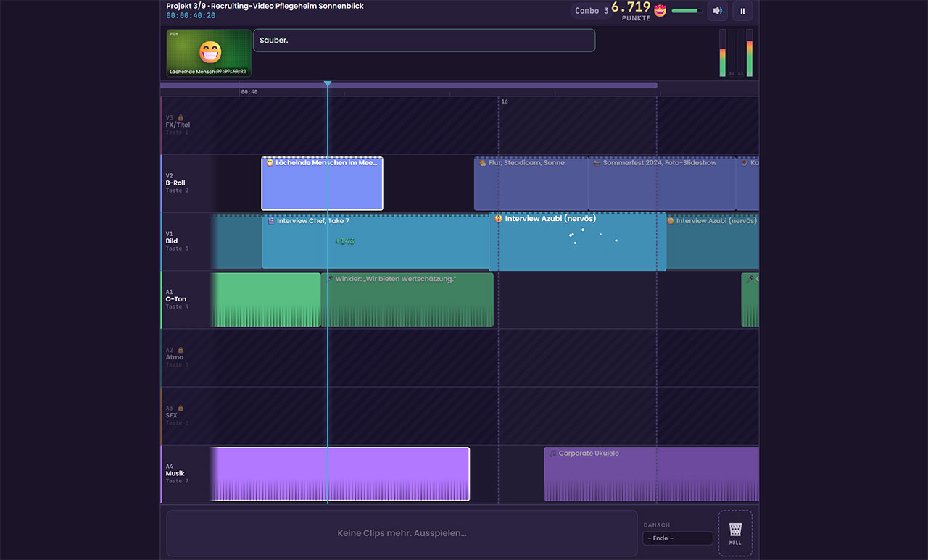The width and height of the screenshot is (928, 560).
Task: Click the V2 B-Roll track header
Action: pos(186,183)
